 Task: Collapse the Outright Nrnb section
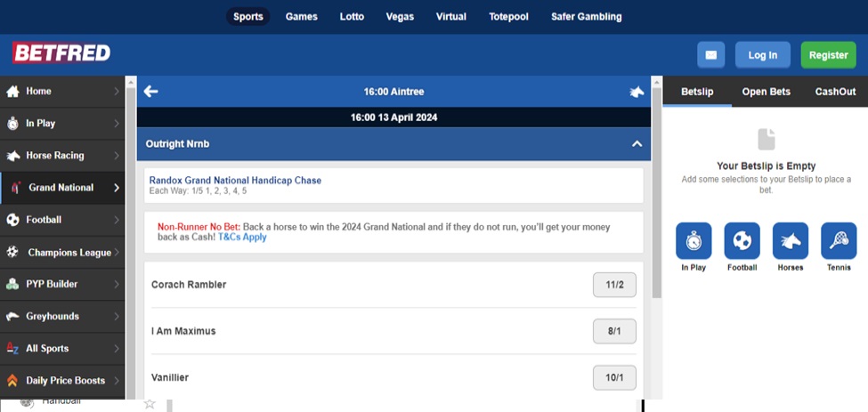click(637, 143)
